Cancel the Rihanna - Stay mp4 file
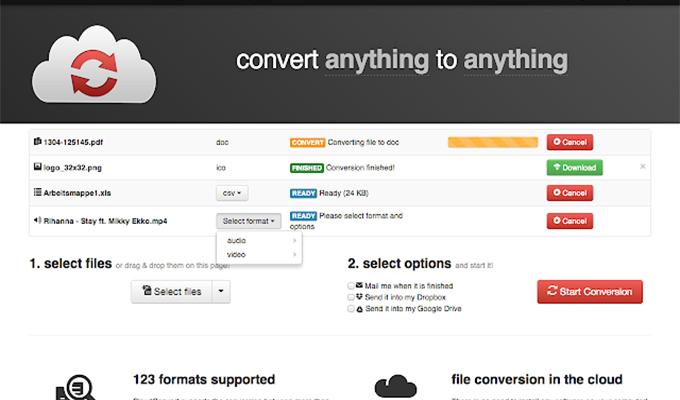The image size is (680, 400). click(570, 221)
